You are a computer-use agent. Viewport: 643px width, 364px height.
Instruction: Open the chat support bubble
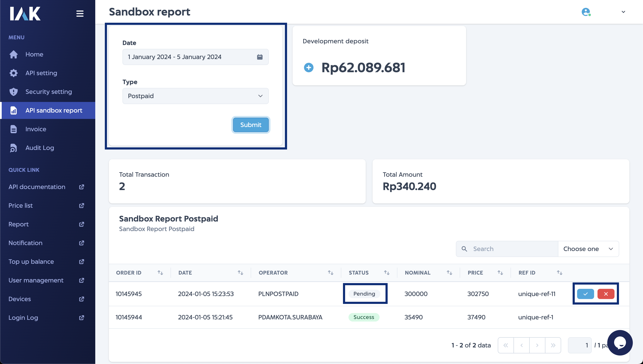(620, 343)
